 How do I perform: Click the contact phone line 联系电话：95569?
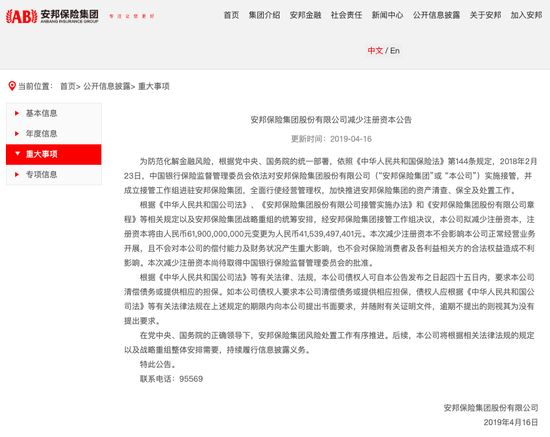tap(172, 379)
